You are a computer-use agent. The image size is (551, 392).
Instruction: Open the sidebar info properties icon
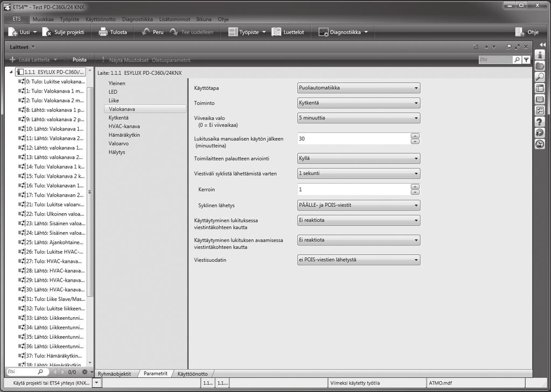pyautogui.click(x=540, y=54)
